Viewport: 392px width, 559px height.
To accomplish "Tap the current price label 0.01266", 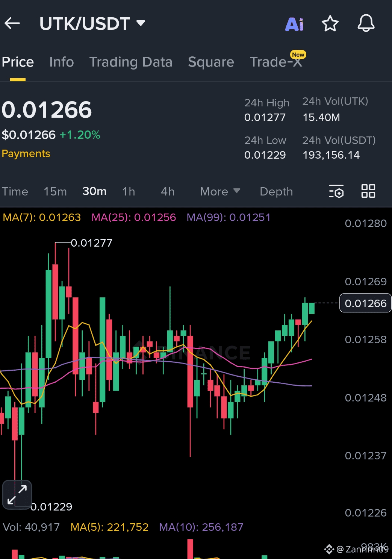I will tap(365, 303).
